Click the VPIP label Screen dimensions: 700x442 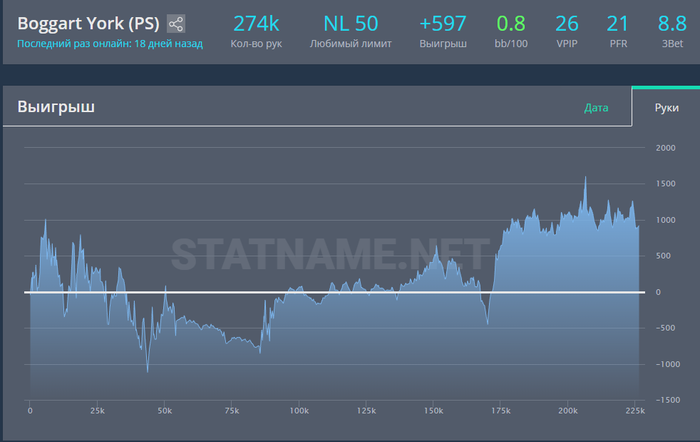tap(567, 44)
